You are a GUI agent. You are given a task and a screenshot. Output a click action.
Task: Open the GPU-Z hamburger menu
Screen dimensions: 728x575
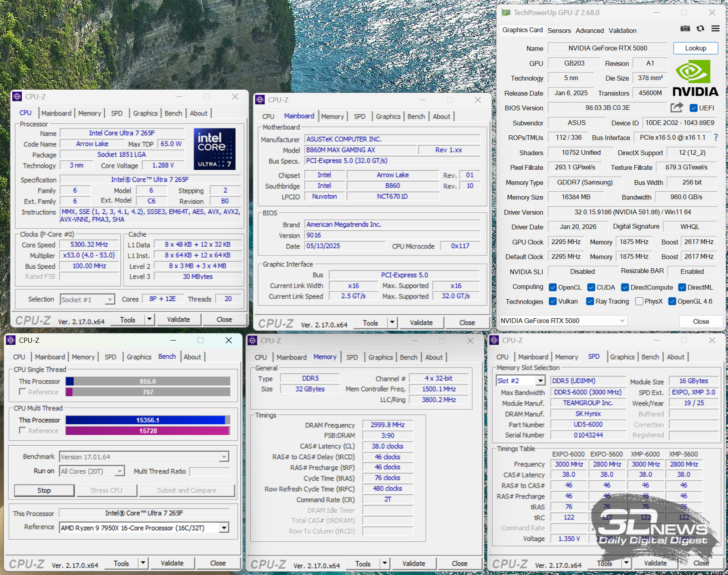[715, 29]
